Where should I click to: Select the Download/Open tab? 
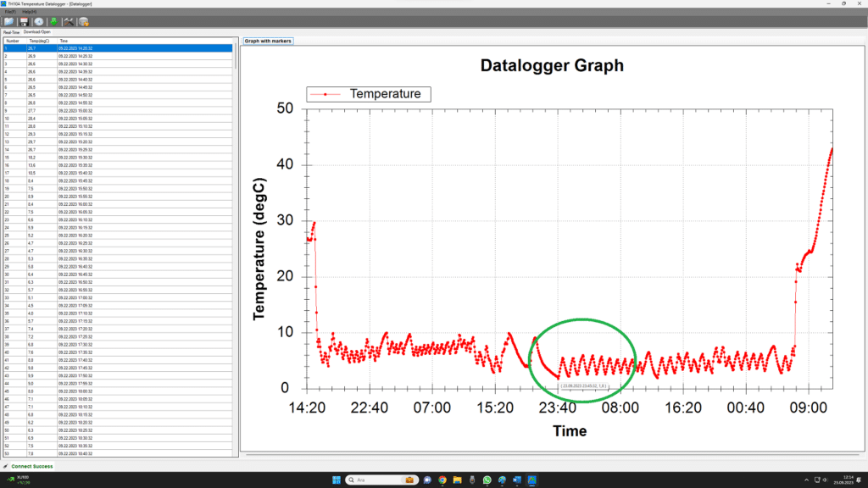pyautogui.click(x=37, y=32)
